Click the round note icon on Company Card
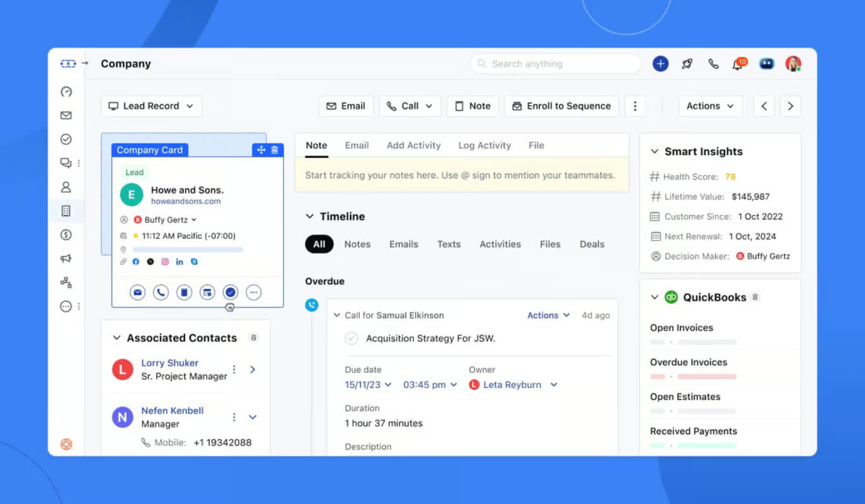This screenshot has width=865, height=504. pos(184,292)
